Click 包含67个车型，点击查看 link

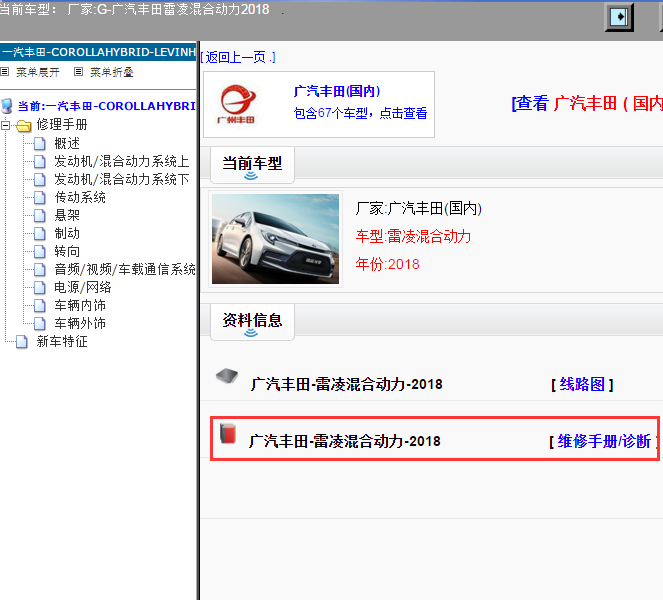[360, 113]
